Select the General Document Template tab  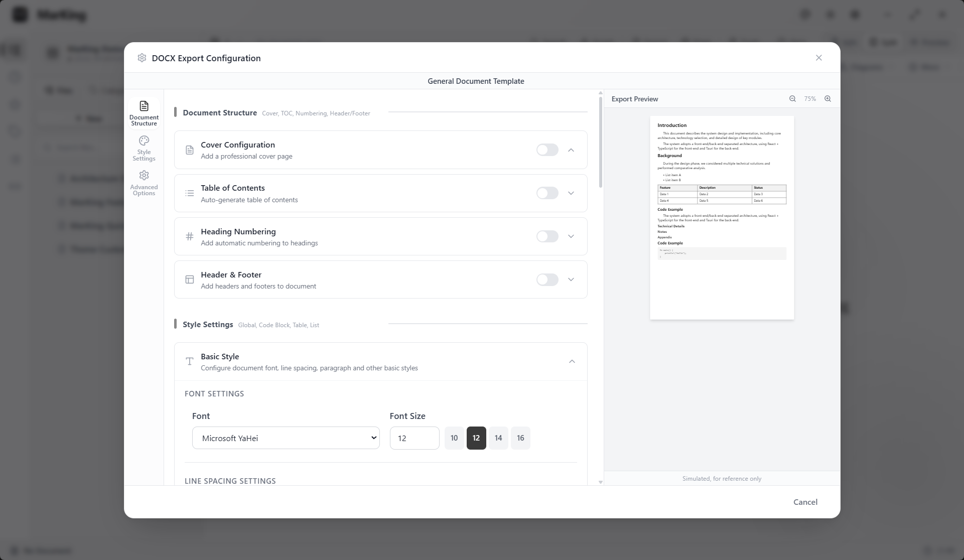click(x=476, y=81)
